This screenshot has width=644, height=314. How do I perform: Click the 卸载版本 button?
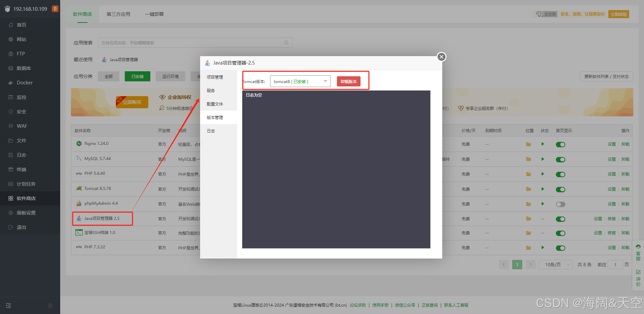[348, 81]
